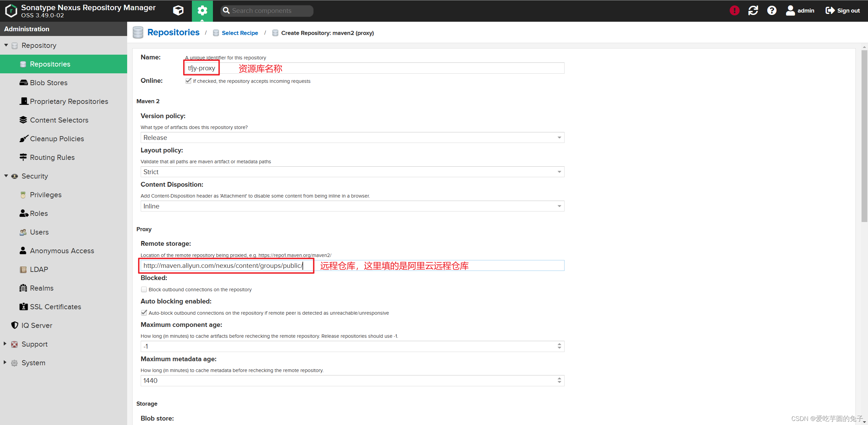868x425 pixels.
Task: Click the red system status alert icon
Action: [734, 11]
